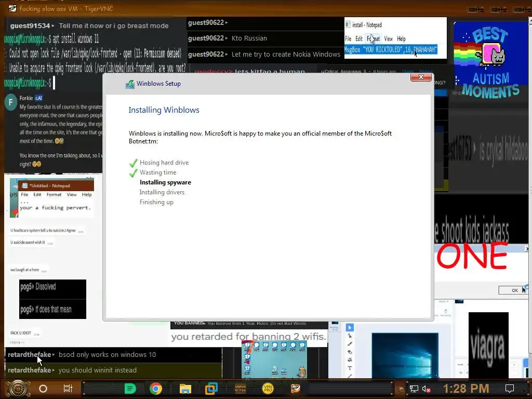Open Help menu in Untitled - Notepad
The width and height of the screenshot is (532, 399).
click(87, 195)
